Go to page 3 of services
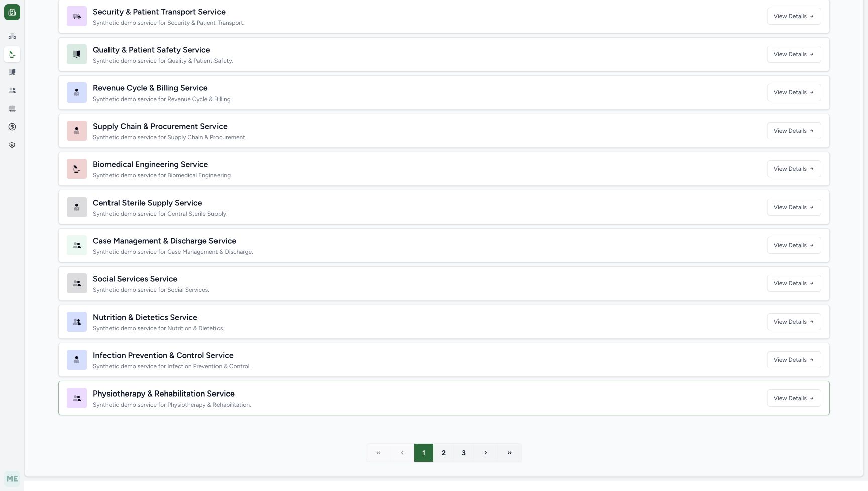Viewport: 868px width, 491px height. (464, 453)
